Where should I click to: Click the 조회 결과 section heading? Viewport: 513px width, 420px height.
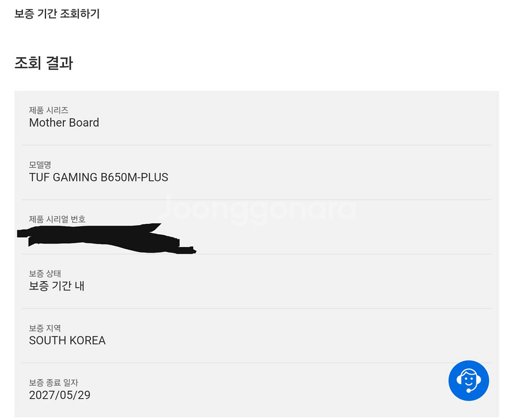pyautogui.click(x=44, y=63)
